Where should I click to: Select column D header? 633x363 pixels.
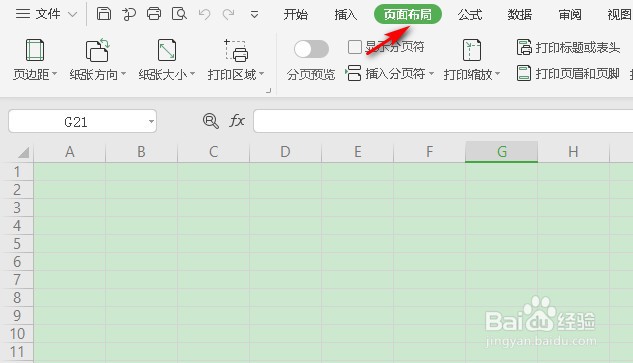285,152
